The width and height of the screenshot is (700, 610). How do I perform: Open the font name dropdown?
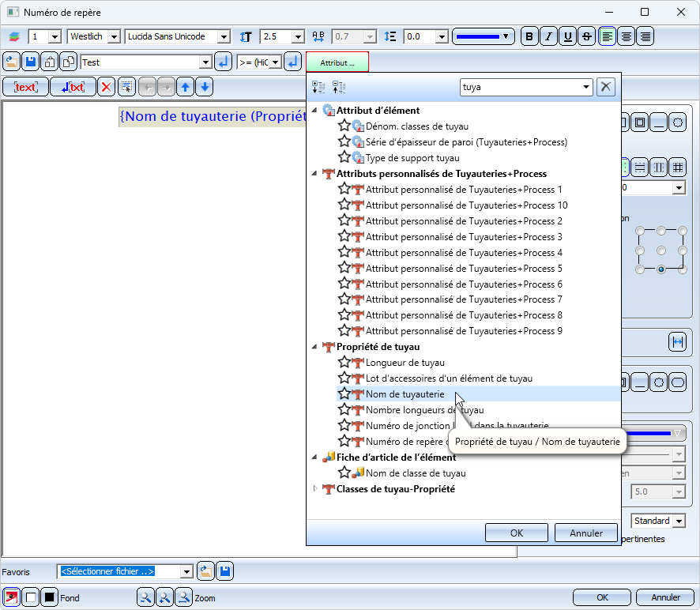pos(224,36)
